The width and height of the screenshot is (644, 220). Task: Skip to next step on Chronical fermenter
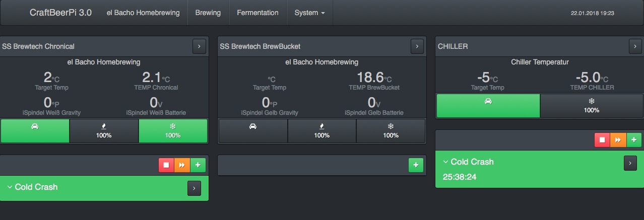[x=182, y=165]
